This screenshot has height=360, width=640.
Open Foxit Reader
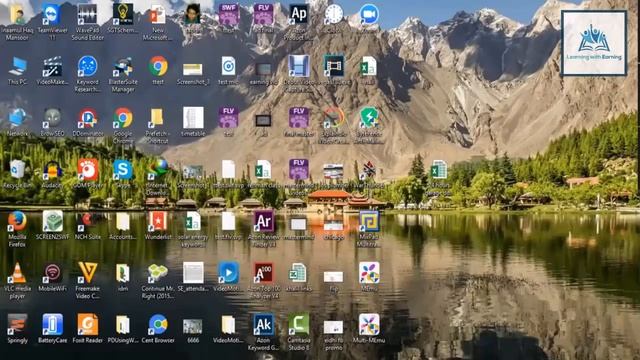pyautogui.click(x=87, y=324)
